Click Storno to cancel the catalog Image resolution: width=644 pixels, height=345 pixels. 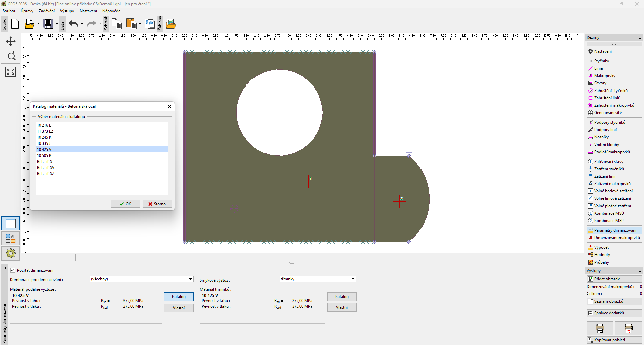157,204
